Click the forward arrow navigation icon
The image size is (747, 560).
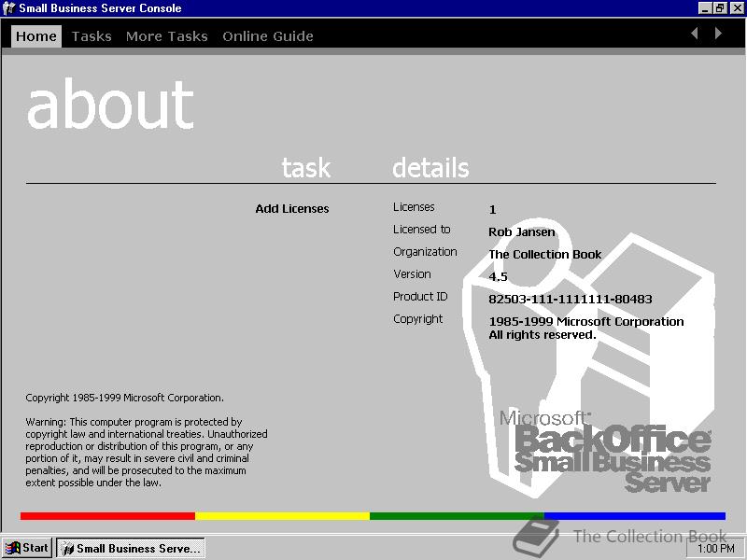tap(718, 34)
